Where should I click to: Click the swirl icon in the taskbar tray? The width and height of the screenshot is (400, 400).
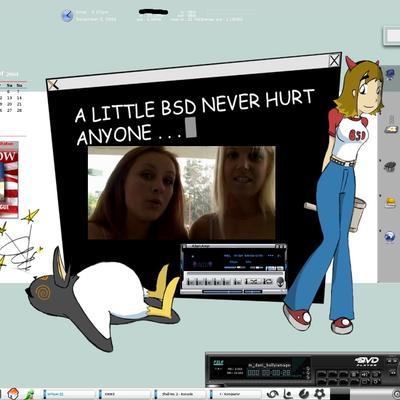coord(272,394)
